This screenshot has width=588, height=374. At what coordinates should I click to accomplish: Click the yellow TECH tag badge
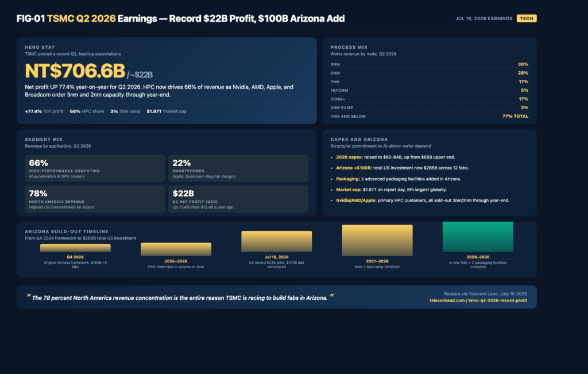pyautogui.click(x=527, y=18)
